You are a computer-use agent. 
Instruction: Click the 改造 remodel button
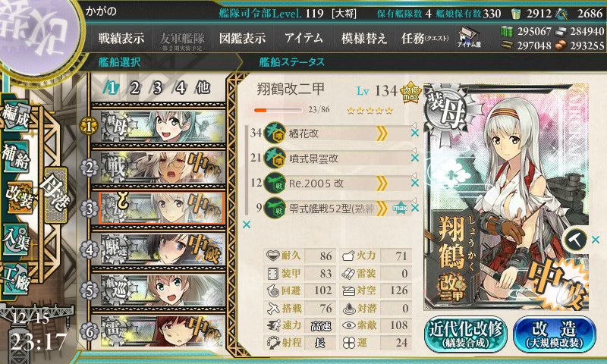[x=555, y=334]
